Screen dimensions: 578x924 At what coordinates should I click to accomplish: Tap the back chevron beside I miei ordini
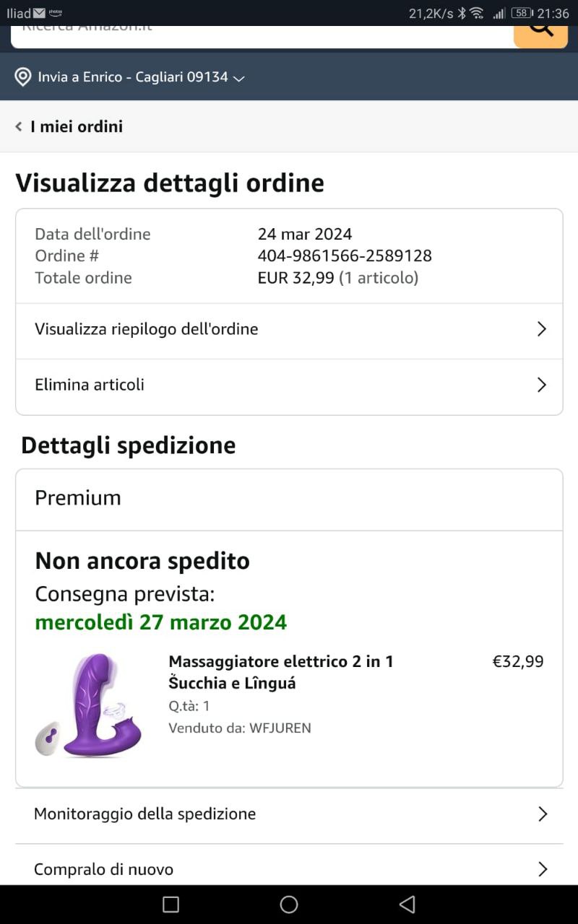point(19,127)
